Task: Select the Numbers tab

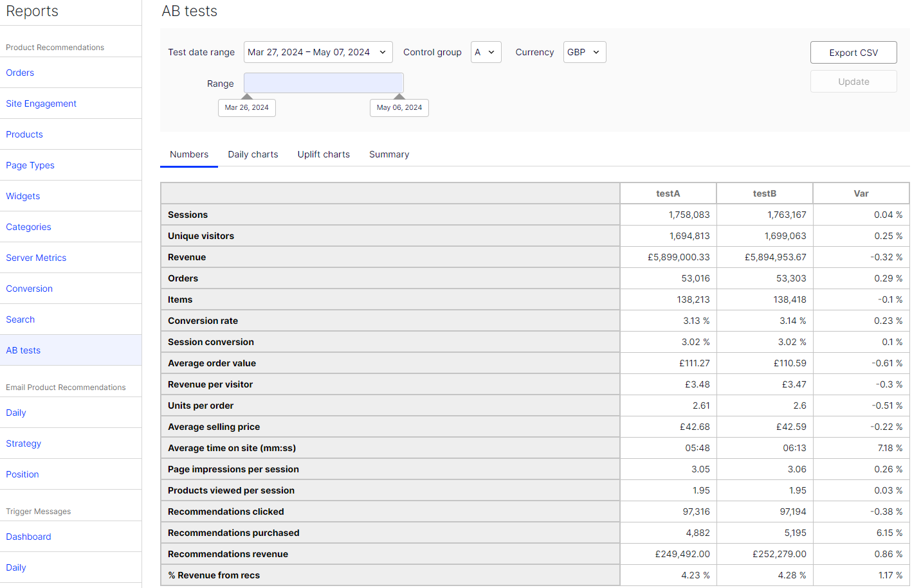Action: [189, 154]
